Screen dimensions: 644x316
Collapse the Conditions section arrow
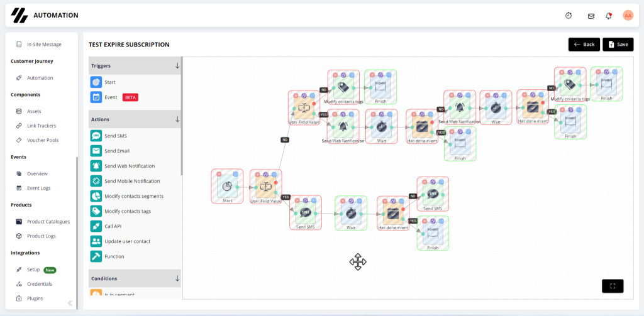pyautogui.click(x=177, y=278)
